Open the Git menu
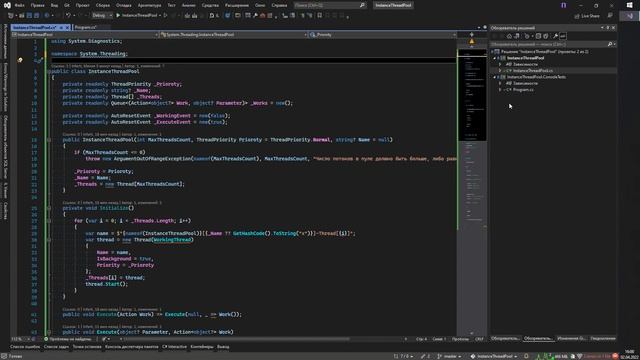Viewport: 640px width, 360px height. click(x=67, y=5)
